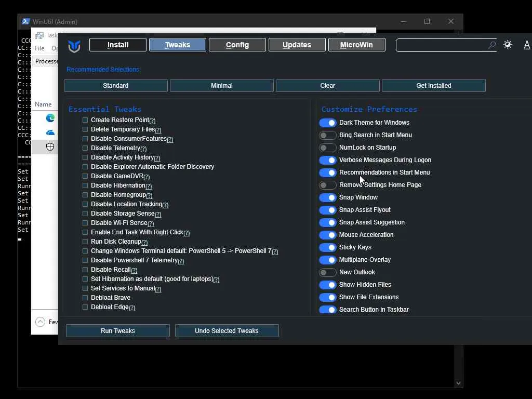
Task: Collapse Task Manager with Fewer details chevron
Action: (x=40, y=322)
